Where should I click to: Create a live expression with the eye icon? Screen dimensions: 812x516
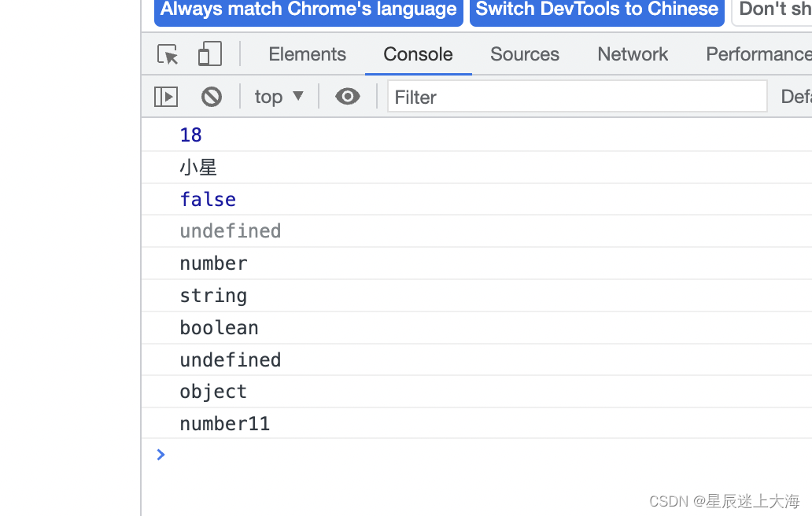coord(348,96)
